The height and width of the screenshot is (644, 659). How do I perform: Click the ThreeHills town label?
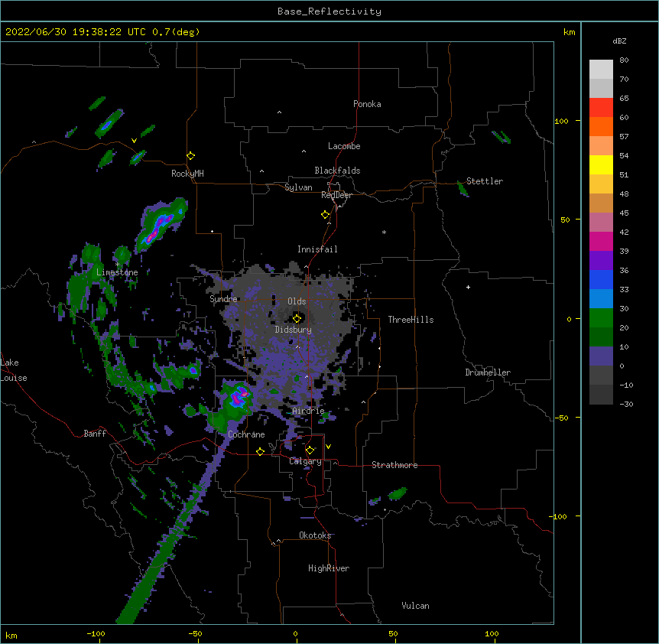point(411,320)
